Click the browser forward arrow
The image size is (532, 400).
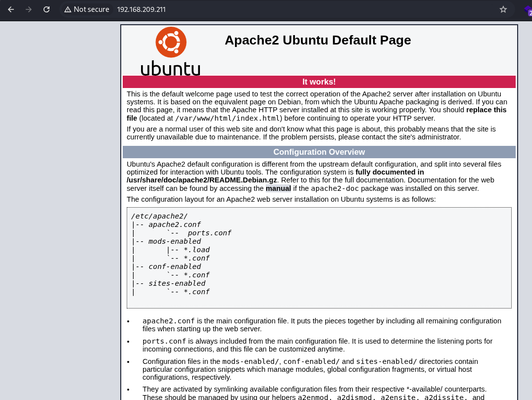click(29, 9)
